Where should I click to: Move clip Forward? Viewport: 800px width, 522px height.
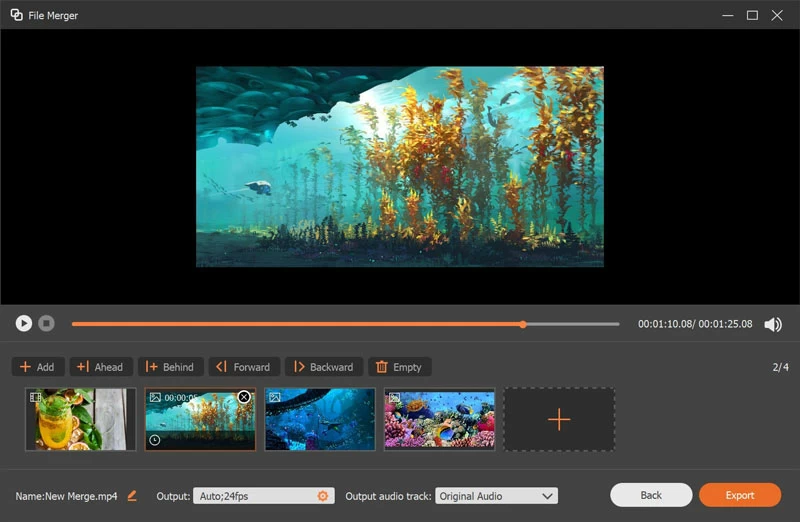pos(244,367)
